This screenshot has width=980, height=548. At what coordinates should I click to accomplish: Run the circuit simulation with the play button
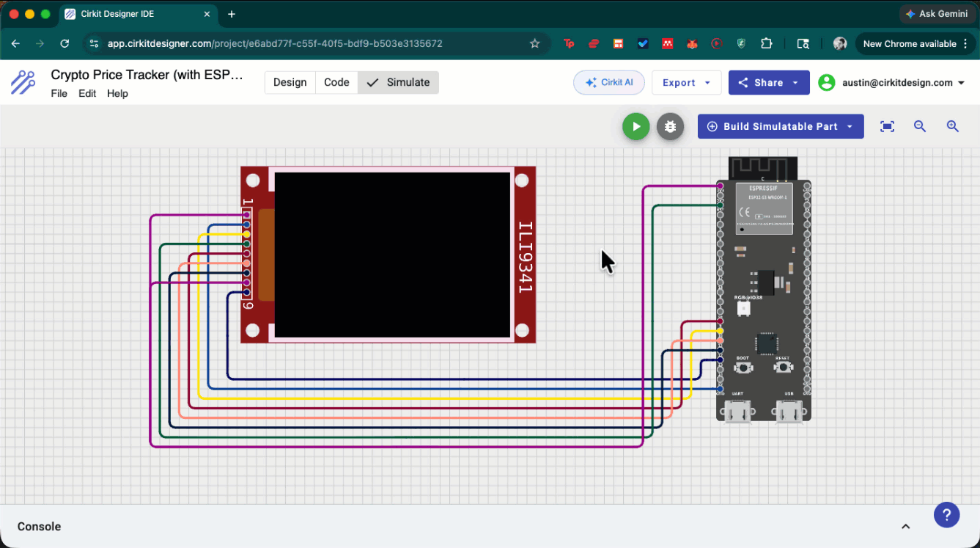coord(635,126)
